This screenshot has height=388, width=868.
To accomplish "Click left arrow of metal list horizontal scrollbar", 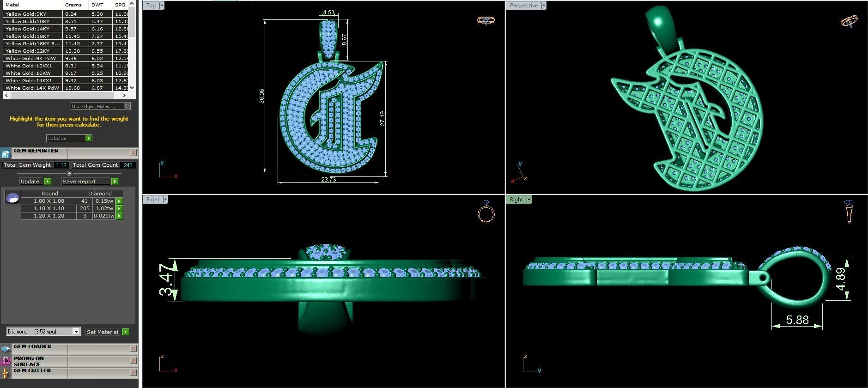I will [x=6, y=95].
